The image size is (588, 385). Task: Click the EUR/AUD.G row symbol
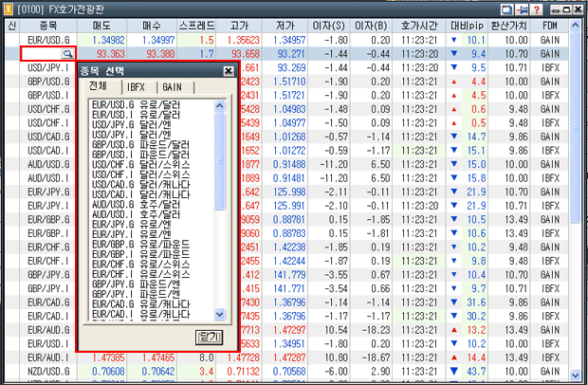point(48,330)
